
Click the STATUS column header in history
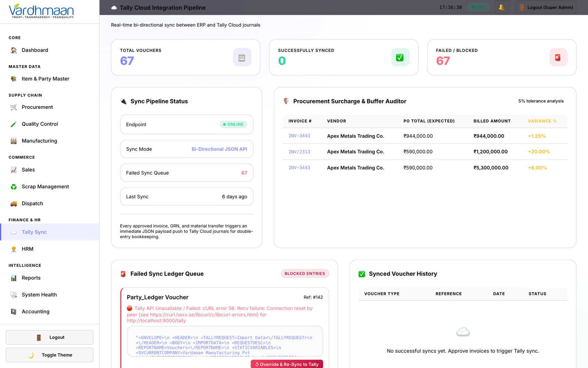tap(537, 294)
